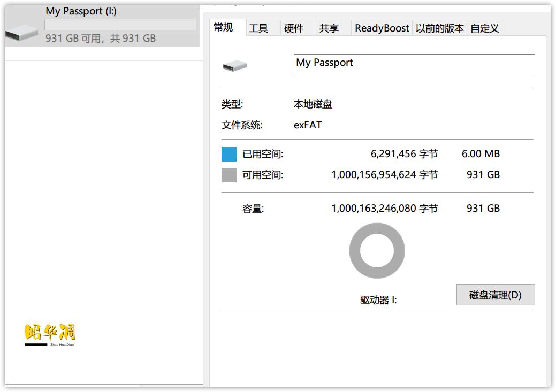Select My Passport (I:) in the sidebar
Viewport: 556px width, 392px height.
click(81, 10)
